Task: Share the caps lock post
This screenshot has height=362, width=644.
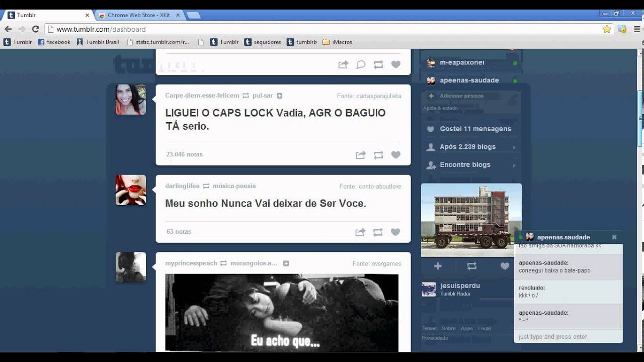Action: [x=361, y=155]
